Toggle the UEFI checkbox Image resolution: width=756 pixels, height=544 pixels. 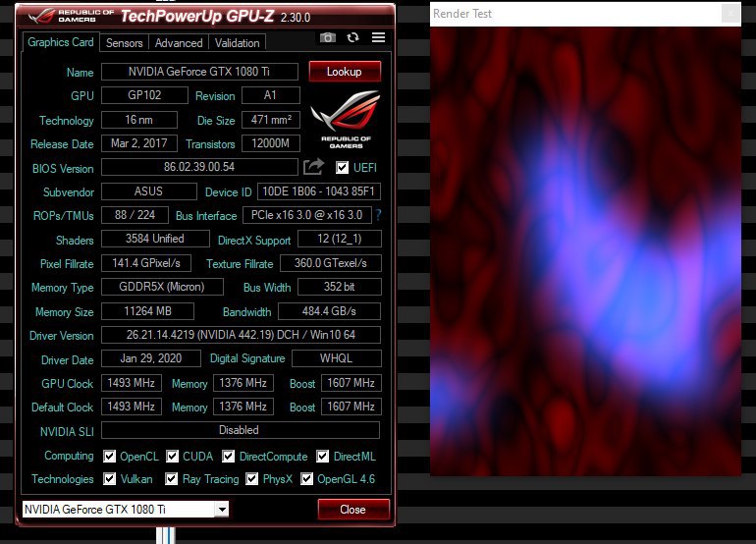342,167
